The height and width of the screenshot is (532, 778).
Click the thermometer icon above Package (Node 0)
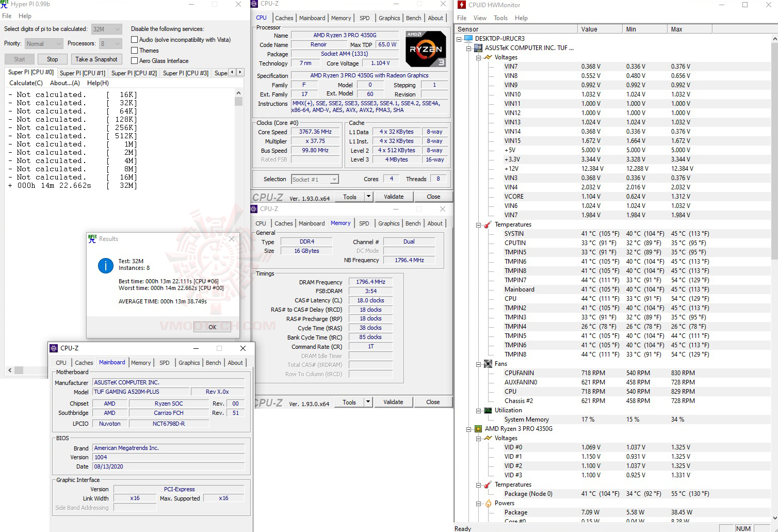coord(488,485)
